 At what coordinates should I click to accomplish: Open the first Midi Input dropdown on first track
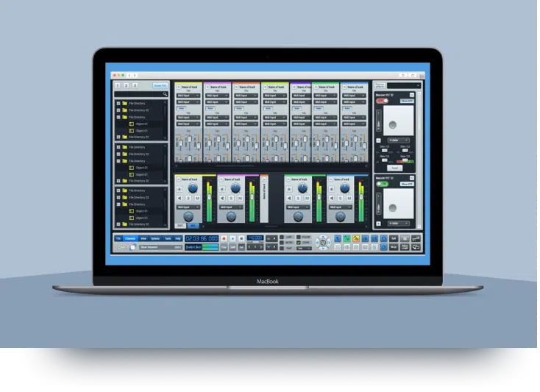tap(187, 96)
